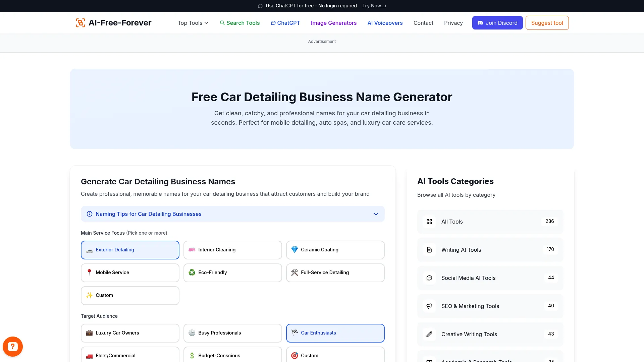Click the Suggest tool button
The width and height of the screenshot is (644, 362).
tap(547, 23)
